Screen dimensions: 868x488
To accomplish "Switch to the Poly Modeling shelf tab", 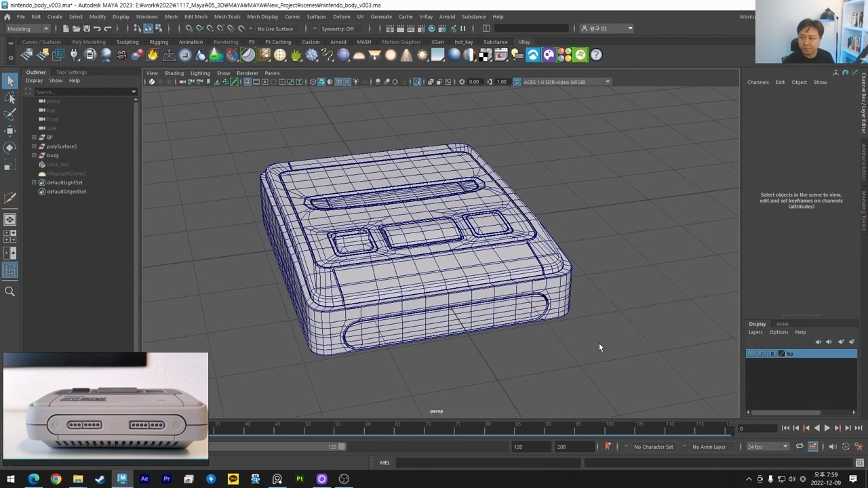I will (x=89, y=42).
